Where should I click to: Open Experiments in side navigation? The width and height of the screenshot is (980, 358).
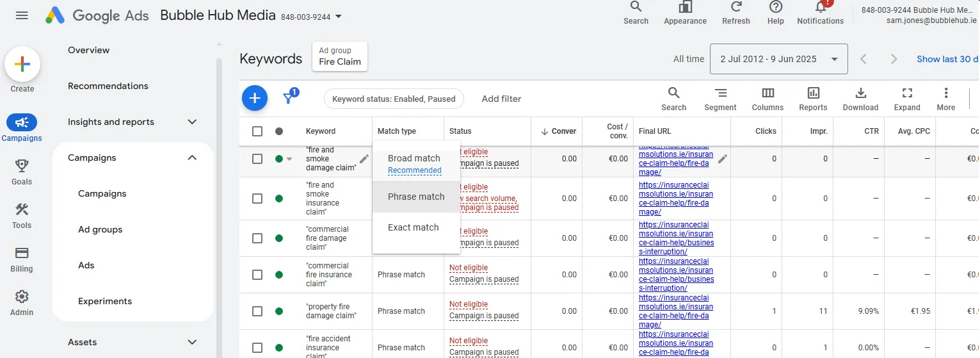pyautogui.click(x=105, y=301)
